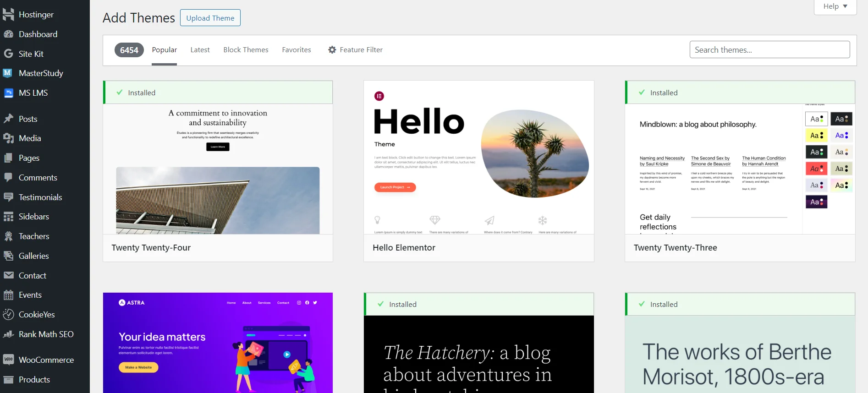Viewport: 868px width, 393px height.
Task: Open the Products sidebar text label
Action: [x=34, y=379]
